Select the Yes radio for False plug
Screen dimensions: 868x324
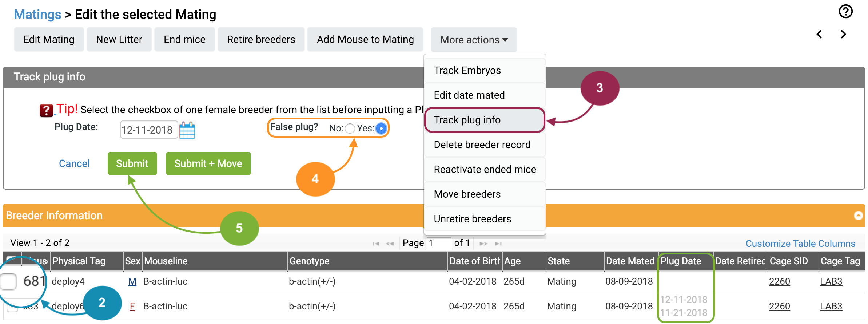381,129
